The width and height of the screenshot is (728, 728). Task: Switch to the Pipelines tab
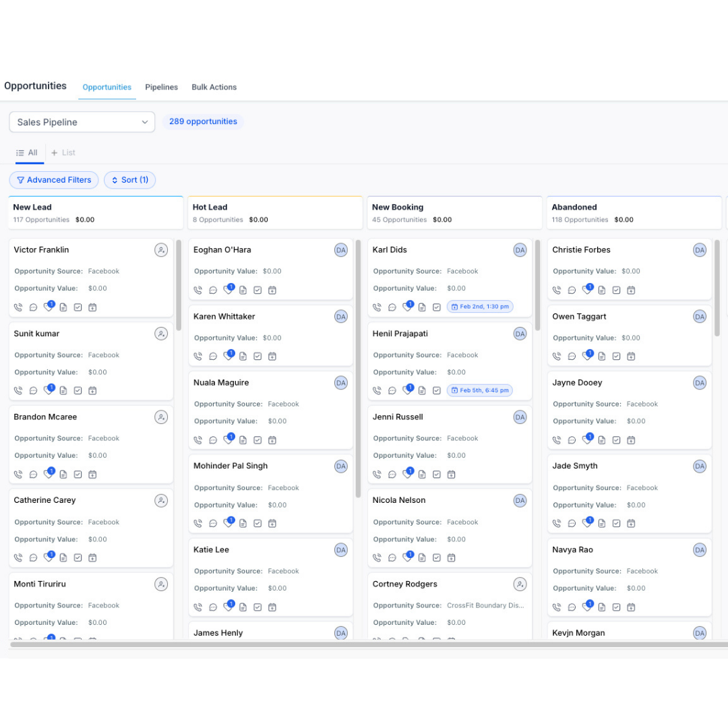161,87
